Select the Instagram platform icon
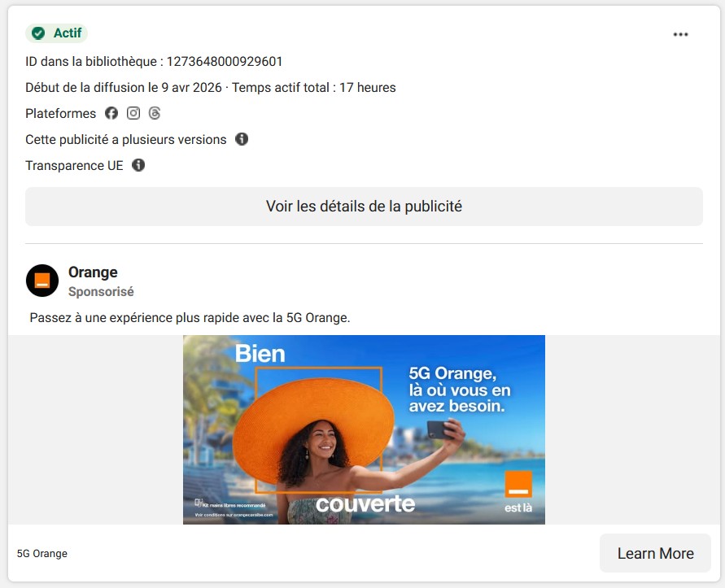This screenshot has height=588, width=725. point(133,113)
